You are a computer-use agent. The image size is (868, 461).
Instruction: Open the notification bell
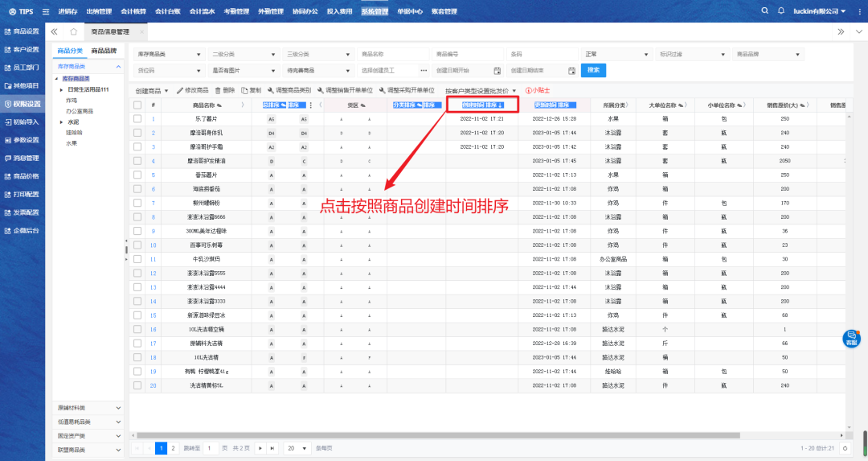[781, 11]
